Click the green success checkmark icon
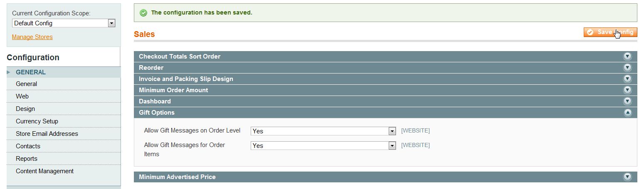This screenshot has width=644, height=189. 143,13
